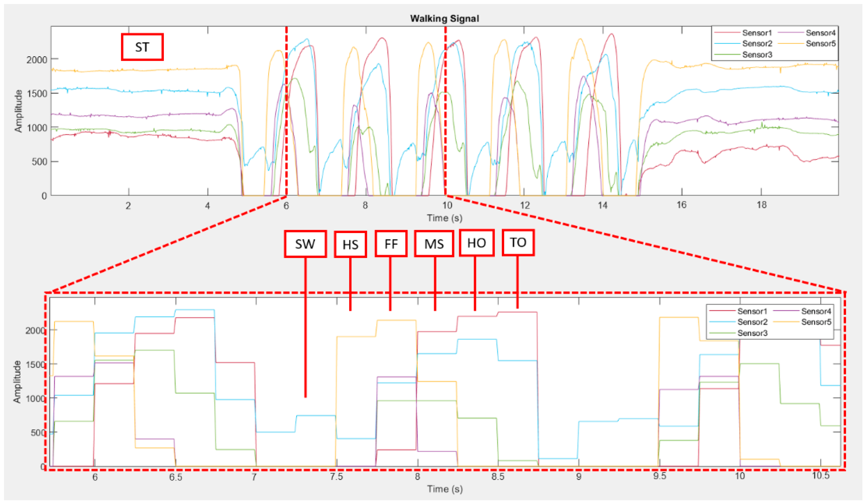Click the FF phase label box

coord(391,244)
